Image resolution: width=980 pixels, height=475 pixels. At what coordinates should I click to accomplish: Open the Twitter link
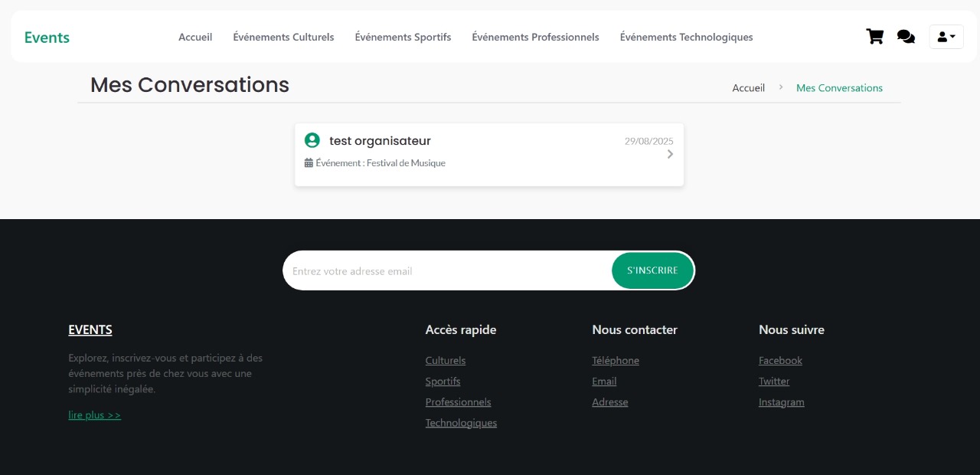pyautogui.click(x=774, y=381)
